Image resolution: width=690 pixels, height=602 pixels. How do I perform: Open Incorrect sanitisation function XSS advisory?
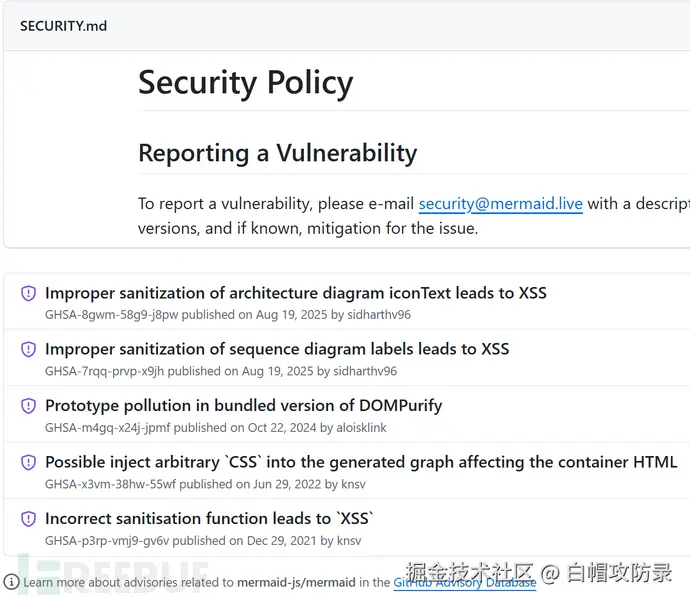(209, 518)
